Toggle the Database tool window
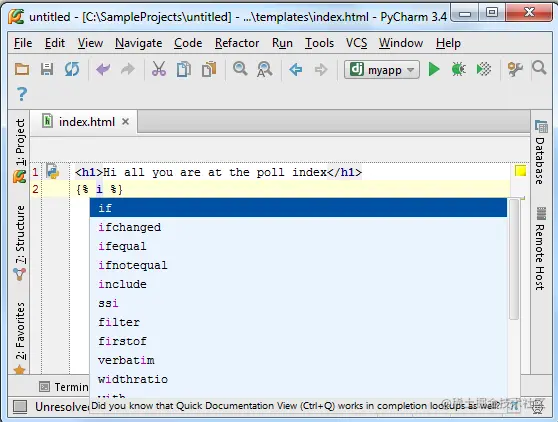The width and height of the screenshot is (558, 422). pyautogui.click(x=540, y=152)
